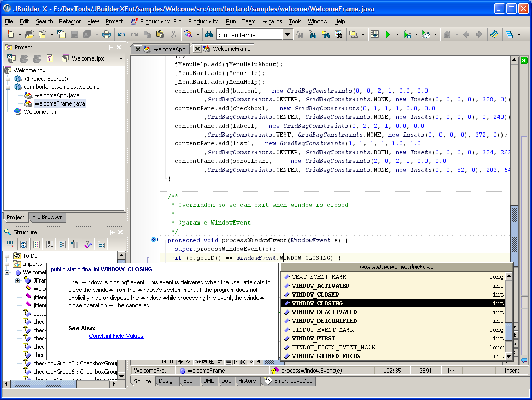Click down arrow of the completion list scrollbar
This screenshot has width=532, height=400.
(509, 356)
